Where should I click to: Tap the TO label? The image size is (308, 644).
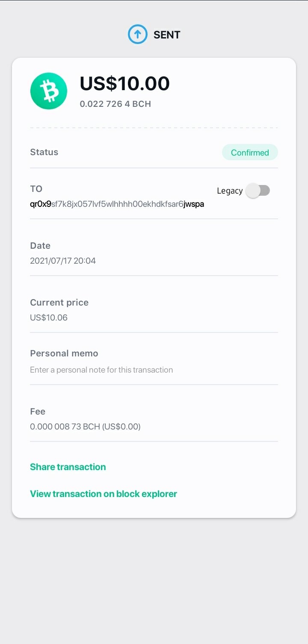pyautogui.click(x=36, y=189)
